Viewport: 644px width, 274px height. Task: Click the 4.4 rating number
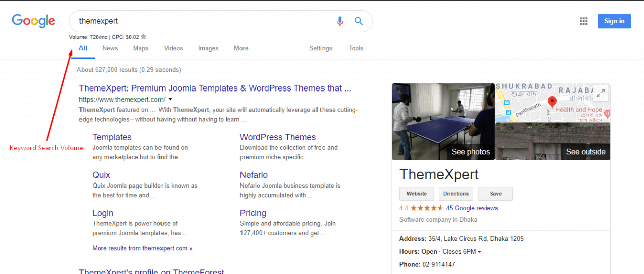[x=404, y=208]
